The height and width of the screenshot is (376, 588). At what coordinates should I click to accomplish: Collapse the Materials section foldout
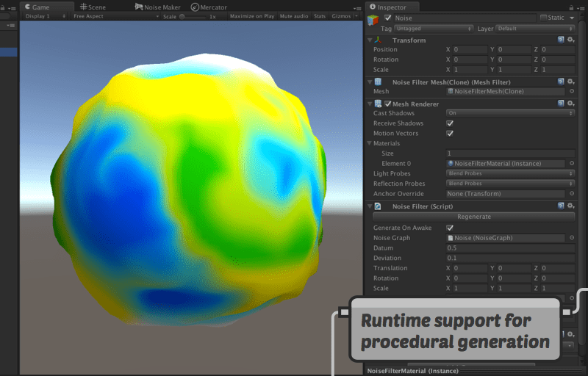(x=370, y=143)
